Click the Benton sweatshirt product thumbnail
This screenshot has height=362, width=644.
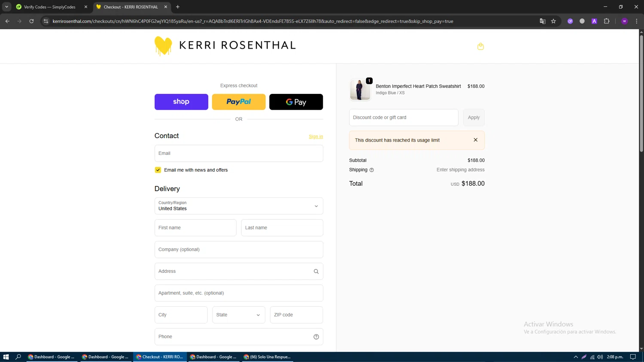coord(360,90)
